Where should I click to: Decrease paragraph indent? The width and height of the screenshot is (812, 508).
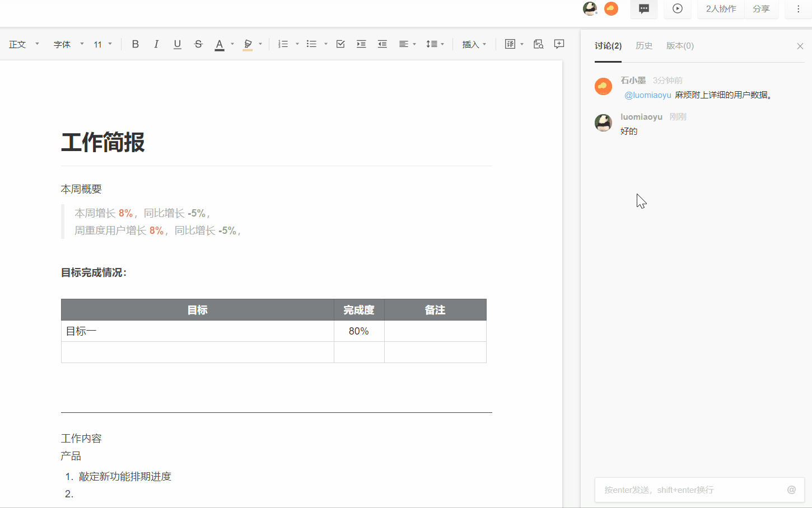pos(382,44)
